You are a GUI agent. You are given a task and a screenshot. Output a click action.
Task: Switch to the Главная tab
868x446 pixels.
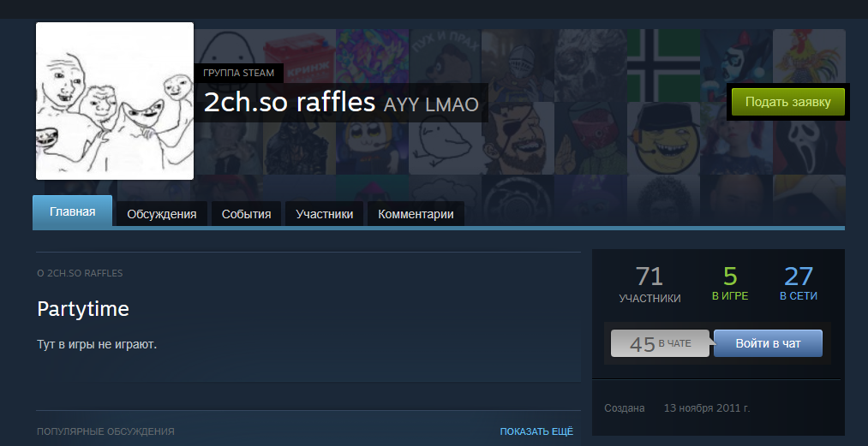pyautogui.click(x=73, y=211)
